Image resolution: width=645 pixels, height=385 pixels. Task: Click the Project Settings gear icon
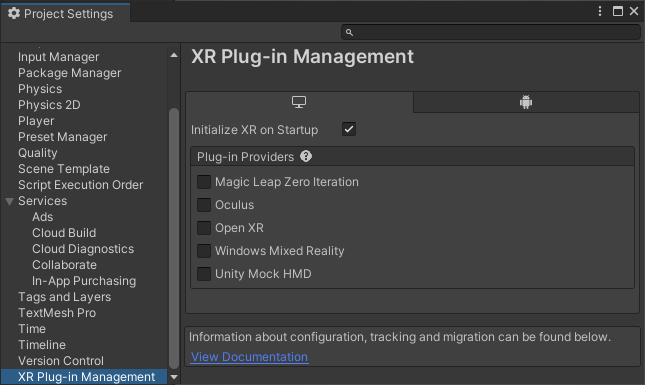coord(14,13)
